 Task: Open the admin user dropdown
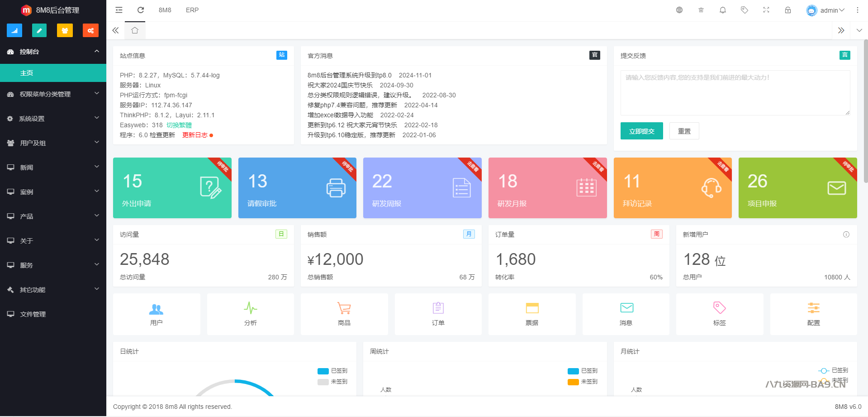[x=825, y=10]
